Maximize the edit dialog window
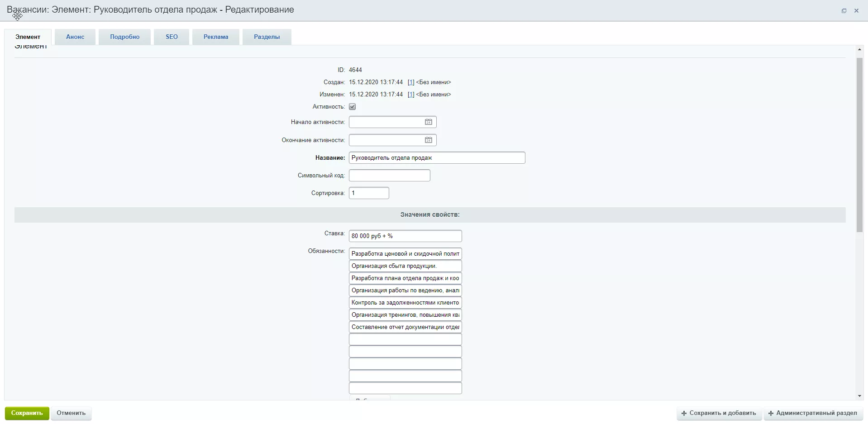Viewport: 868px width, 424px height. click(844, 11)
